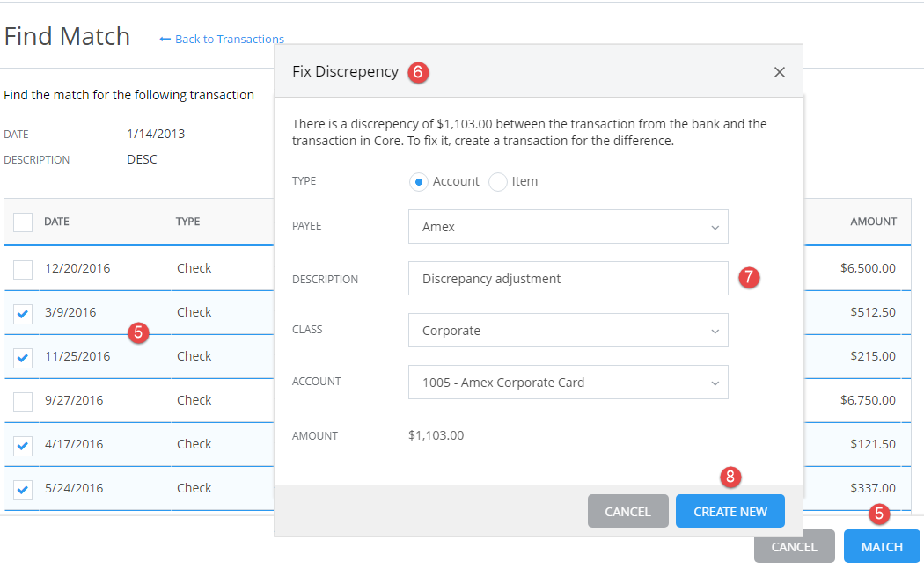Image resolution: width=924 pixels, height=576 pixels.
Task: Uncheck the 3/9/2016 transaction checkbox
Action: (x=22, y=311)
